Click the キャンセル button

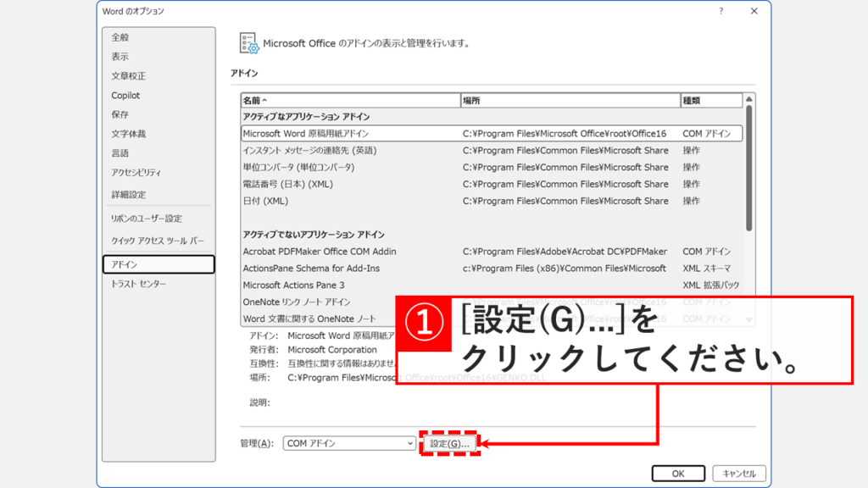click(739, 474)
